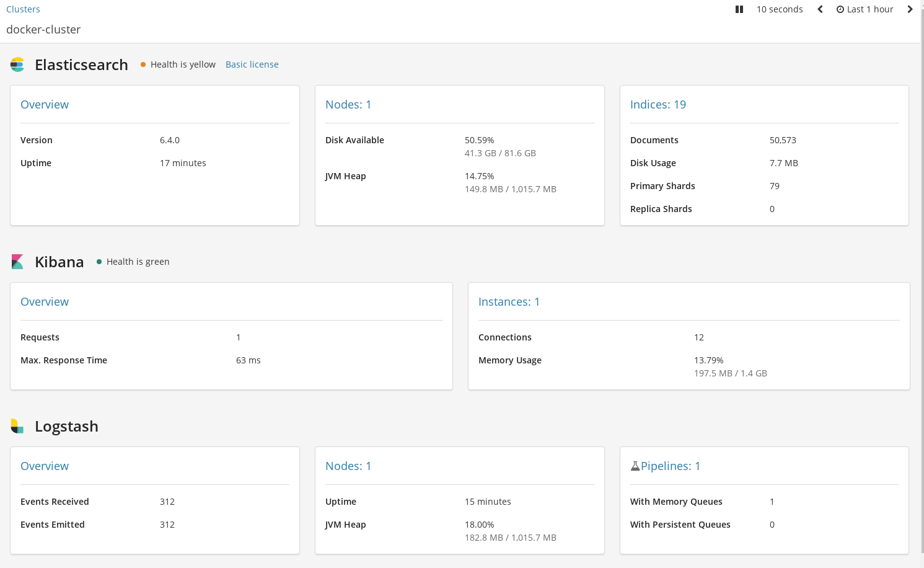The height and width of the screenshot is (568, 924).
Task: Select the Replica Shards label
Action: [x=661, y=209]
